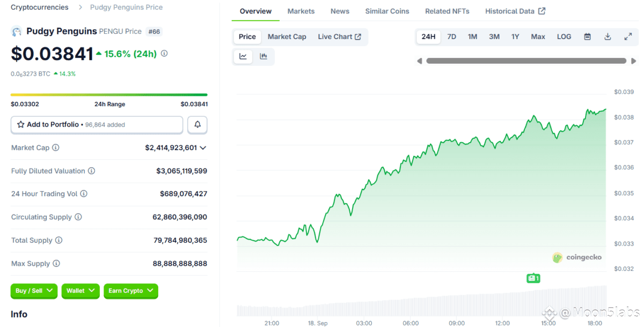Select 3M time range

[494, 37]
